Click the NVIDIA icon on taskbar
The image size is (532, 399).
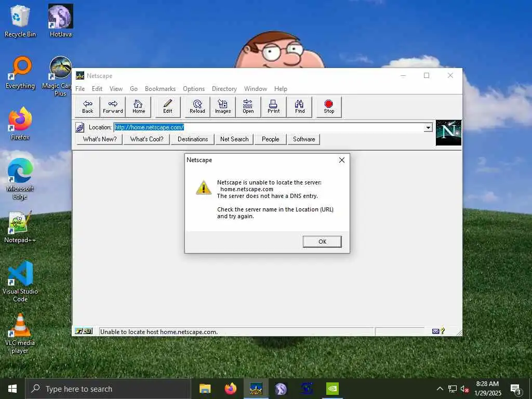(332, 389)
